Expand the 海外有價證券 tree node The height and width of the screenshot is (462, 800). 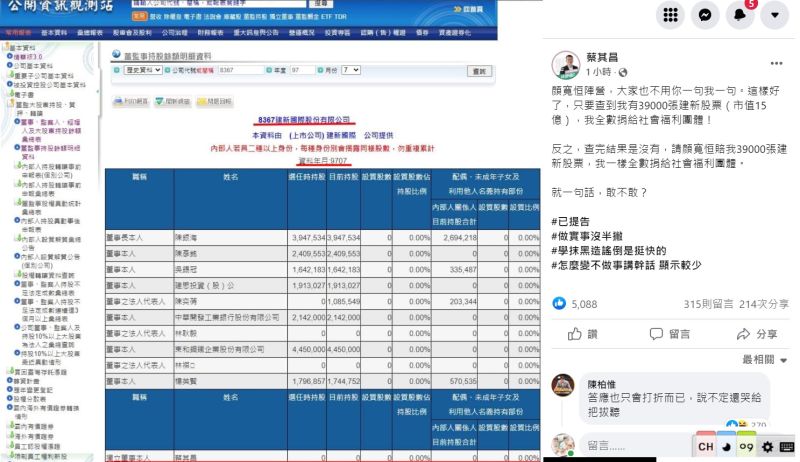pos(10,437)
